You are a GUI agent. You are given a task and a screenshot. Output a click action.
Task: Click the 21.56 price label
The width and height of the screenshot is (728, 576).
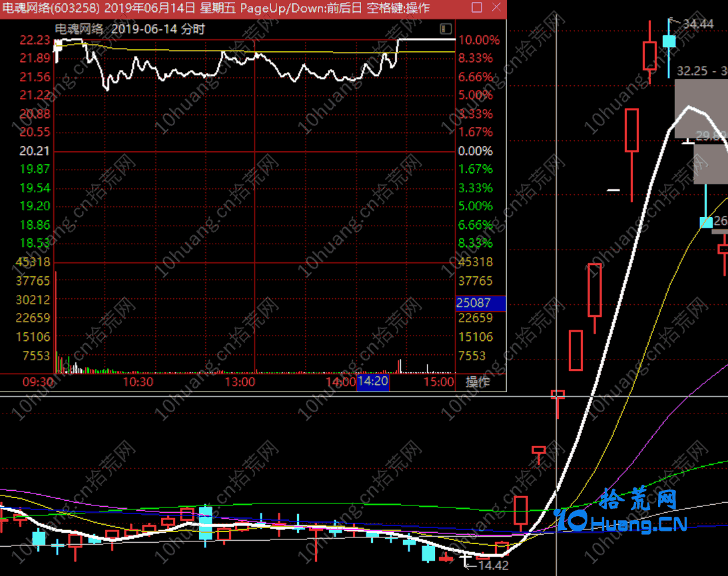coord(35,77)
